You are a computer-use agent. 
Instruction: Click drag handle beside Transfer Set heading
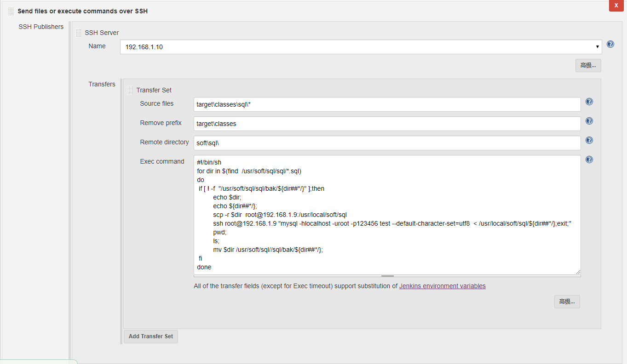pyautogui.click(x=130, y=90)
